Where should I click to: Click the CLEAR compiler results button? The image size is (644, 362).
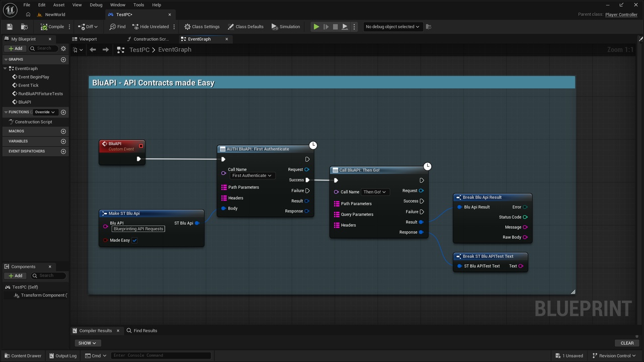click(627, 343)
